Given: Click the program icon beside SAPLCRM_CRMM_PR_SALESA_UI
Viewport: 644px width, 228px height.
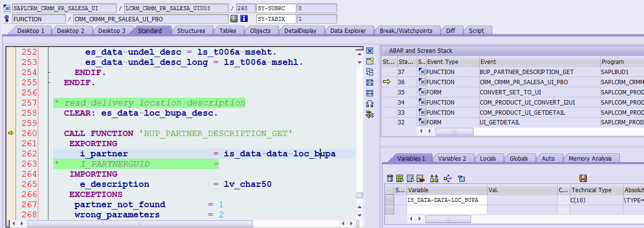Looking at the screenshot, I should point(7,8).
